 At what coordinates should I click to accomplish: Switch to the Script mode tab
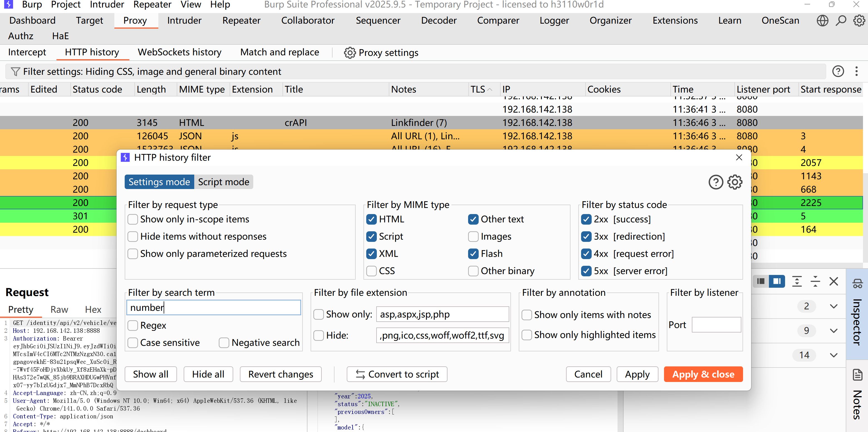(223, 182)
